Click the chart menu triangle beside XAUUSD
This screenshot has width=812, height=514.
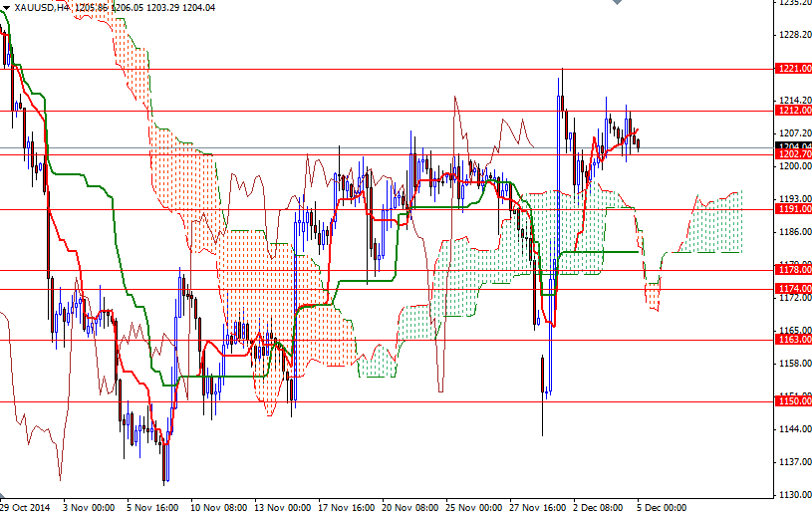7,7
